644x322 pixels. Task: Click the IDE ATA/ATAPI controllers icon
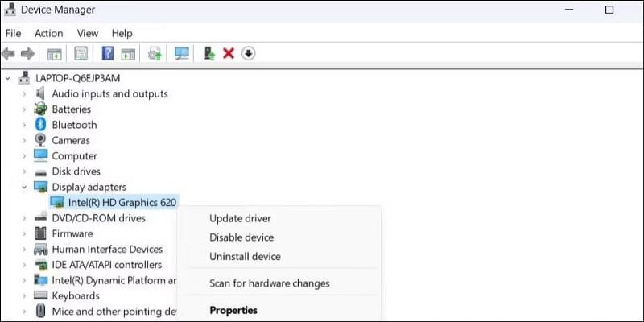coord(40,265)
